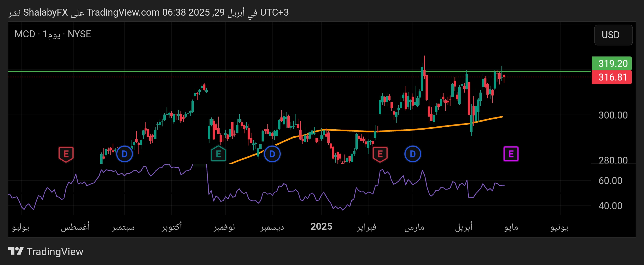Click the TradingView wordmark at bottom left

point(55,251)
